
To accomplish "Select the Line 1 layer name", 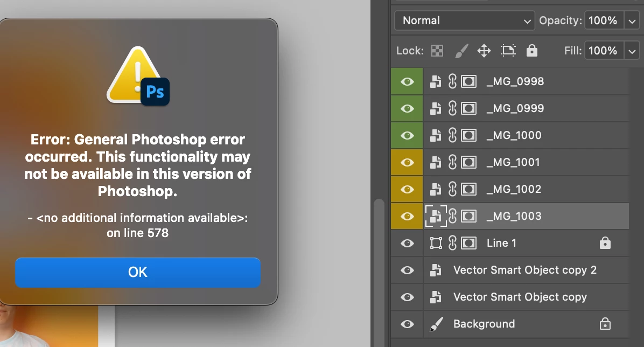I will coord(501,244).
